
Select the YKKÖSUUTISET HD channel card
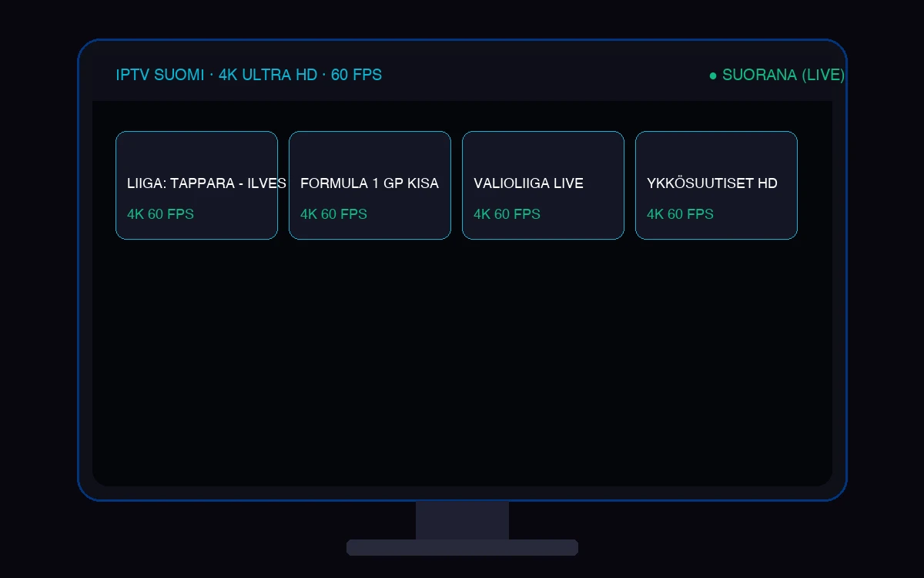point(716,185)
